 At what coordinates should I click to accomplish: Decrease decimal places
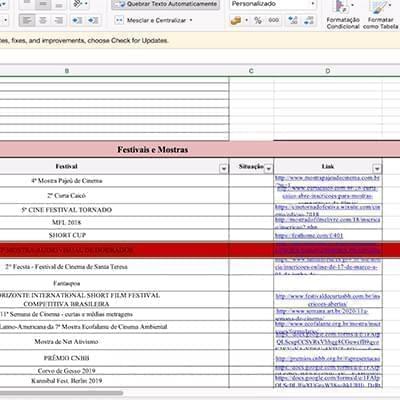point(309,21)
